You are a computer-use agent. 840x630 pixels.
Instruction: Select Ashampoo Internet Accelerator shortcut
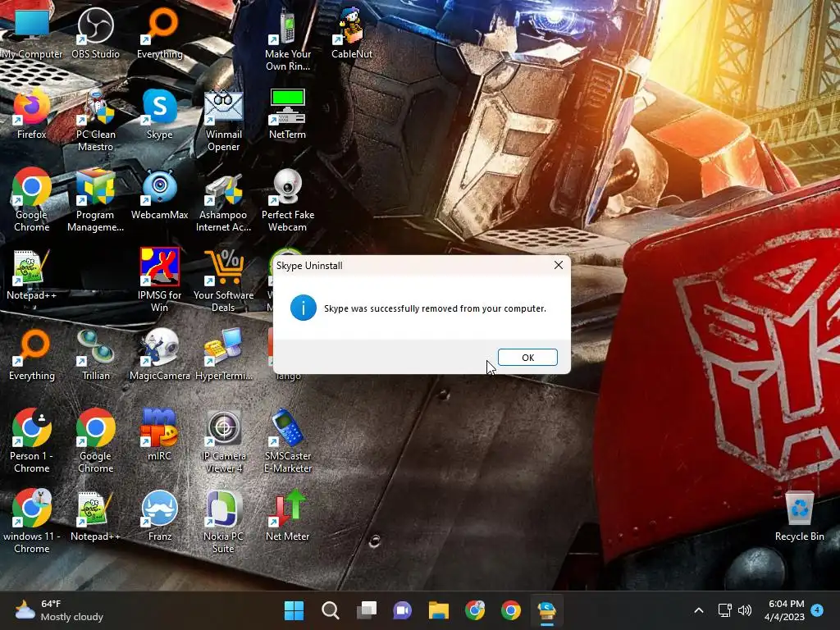click(x=223, y=200)
